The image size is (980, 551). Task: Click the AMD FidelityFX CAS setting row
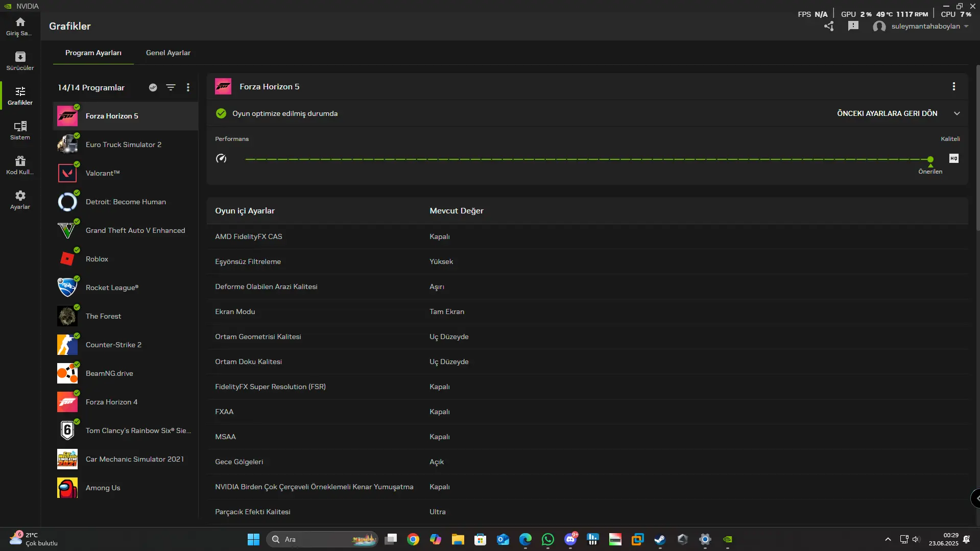click(x=587, y=236)
